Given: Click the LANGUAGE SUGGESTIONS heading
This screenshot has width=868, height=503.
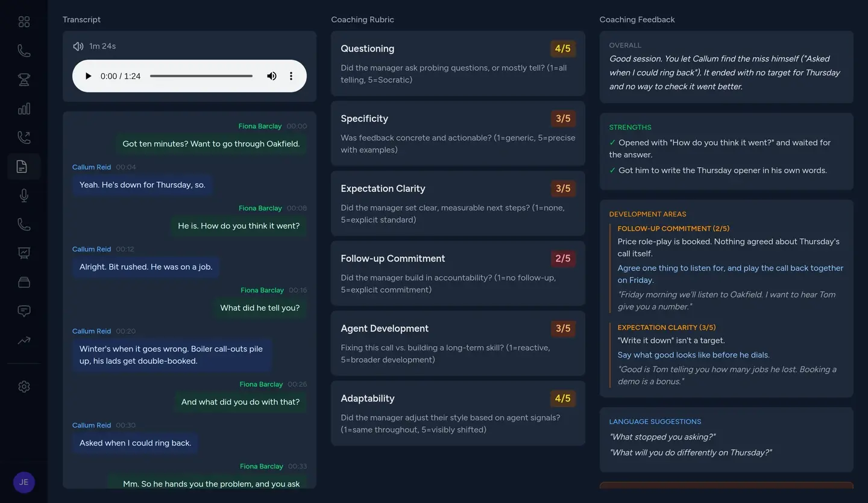Looking at the screenshot, I should (655, 422).
